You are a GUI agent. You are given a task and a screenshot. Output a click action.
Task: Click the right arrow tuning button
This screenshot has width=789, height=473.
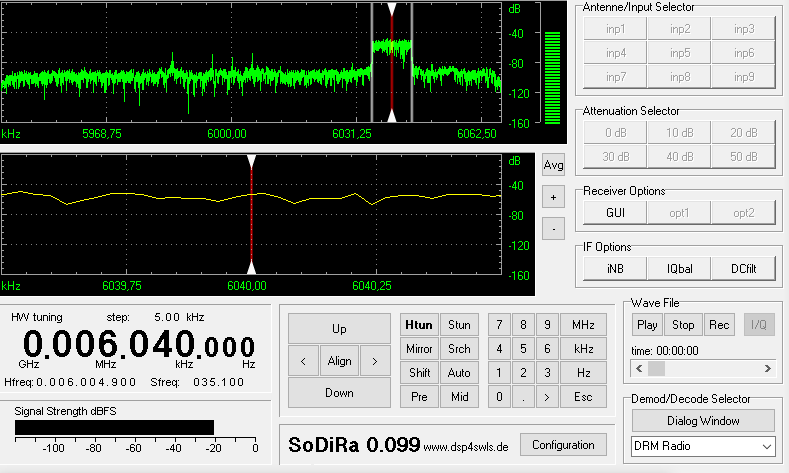374,361
